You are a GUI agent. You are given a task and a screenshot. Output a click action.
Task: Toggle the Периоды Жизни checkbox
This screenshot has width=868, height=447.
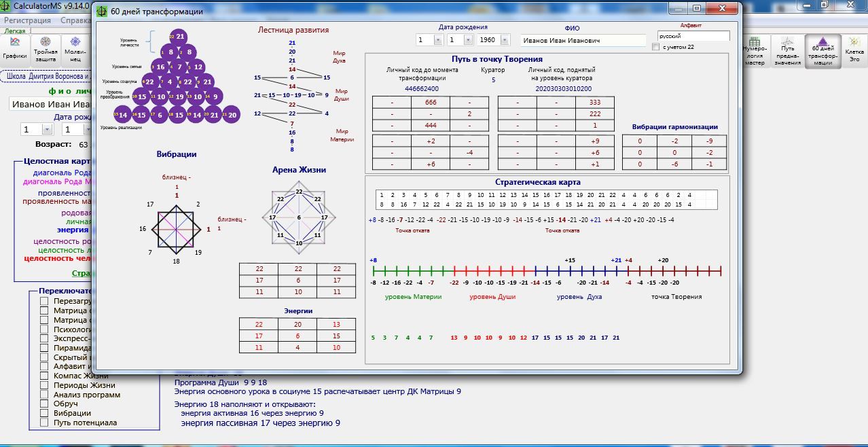coord(44,386)
